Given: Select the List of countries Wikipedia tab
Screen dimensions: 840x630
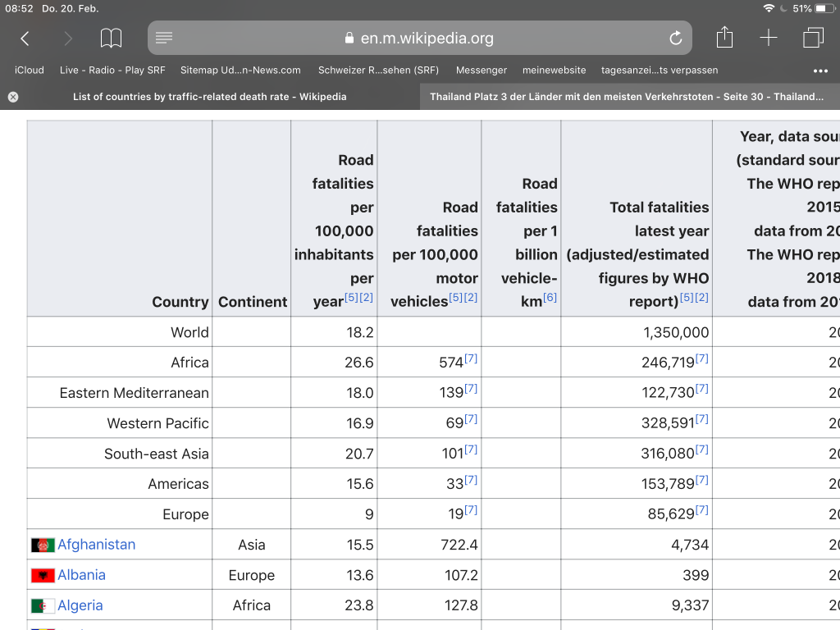Looking at the screenshot, I should pyautogui.click(x=209, y=97).
